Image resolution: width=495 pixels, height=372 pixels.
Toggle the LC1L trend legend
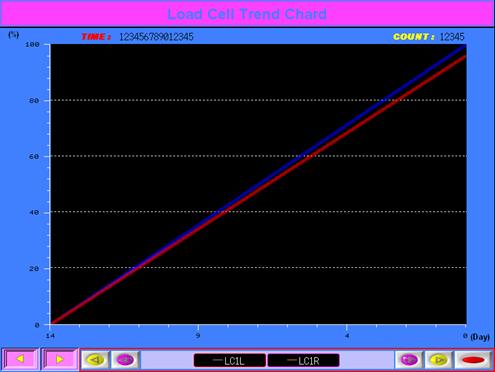pyautogui.click(x=230, y=360)
